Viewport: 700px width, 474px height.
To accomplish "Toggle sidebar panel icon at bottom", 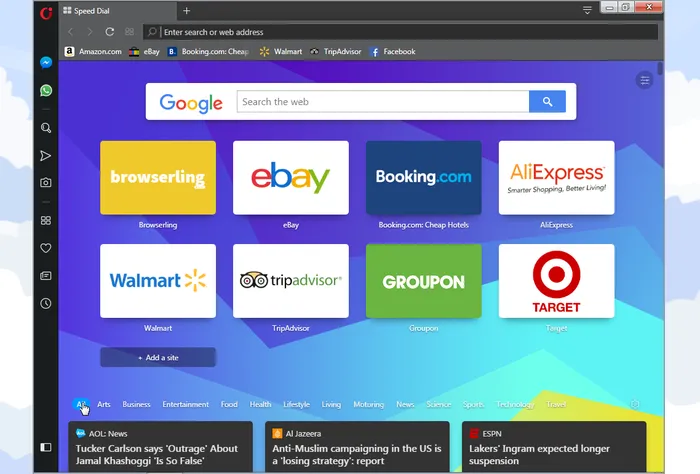I will pos(46,447).
